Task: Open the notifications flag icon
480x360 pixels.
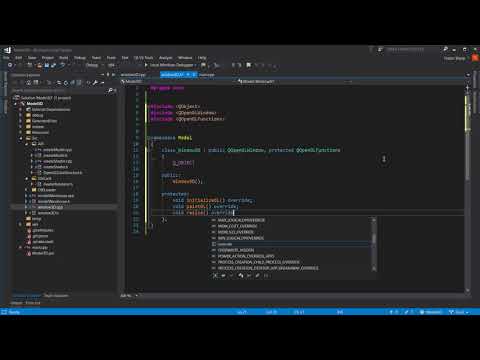Action: [x=371, y=50]
